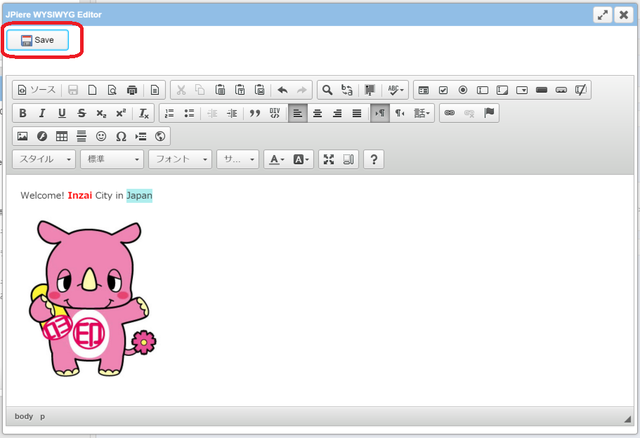
Task: Open the 標準 paragraph format dropdown
Action: click(111, 159)
